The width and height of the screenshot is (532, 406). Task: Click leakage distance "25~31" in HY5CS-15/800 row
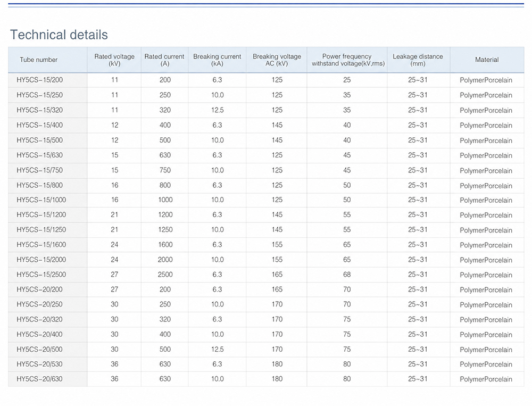tap(418, 185)
